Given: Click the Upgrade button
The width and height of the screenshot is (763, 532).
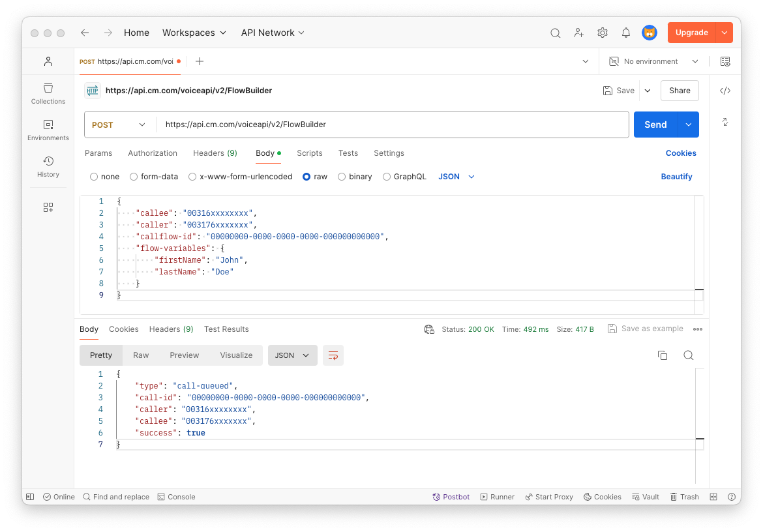Looking at the screenshot, I should [x=691, y=33].
